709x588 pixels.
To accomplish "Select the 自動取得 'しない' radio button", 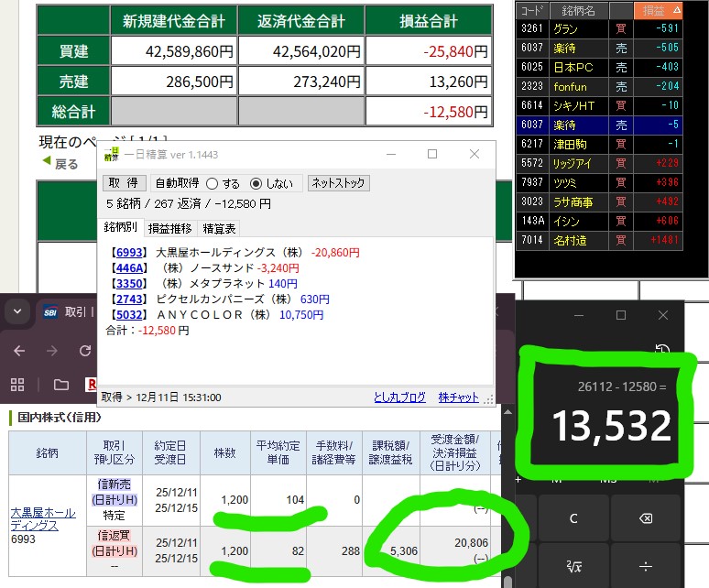I will coord(256,183).
